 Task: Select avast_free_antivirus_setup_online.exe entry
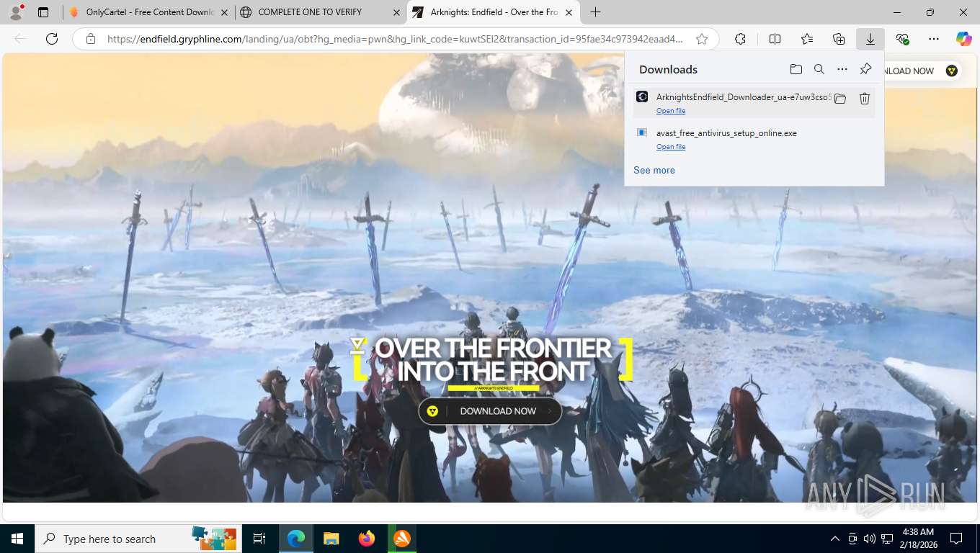click(754, 139)
